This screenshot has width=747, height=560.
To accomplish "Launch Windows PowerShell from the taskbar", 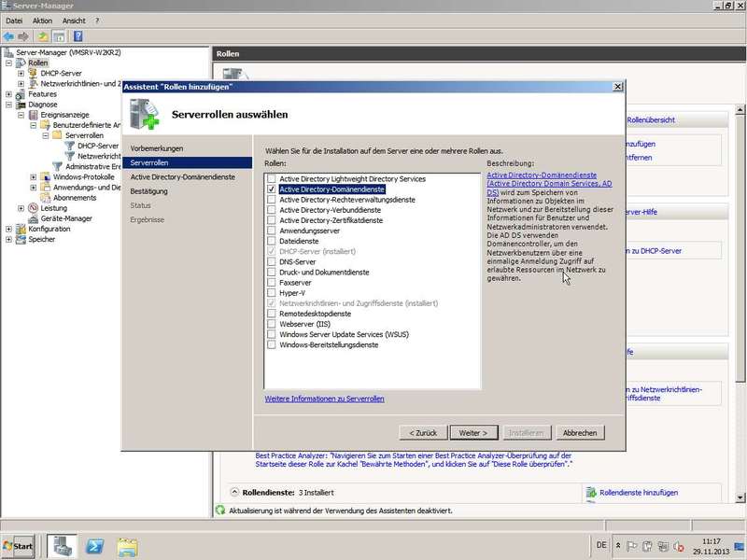I will click(94, 545).
